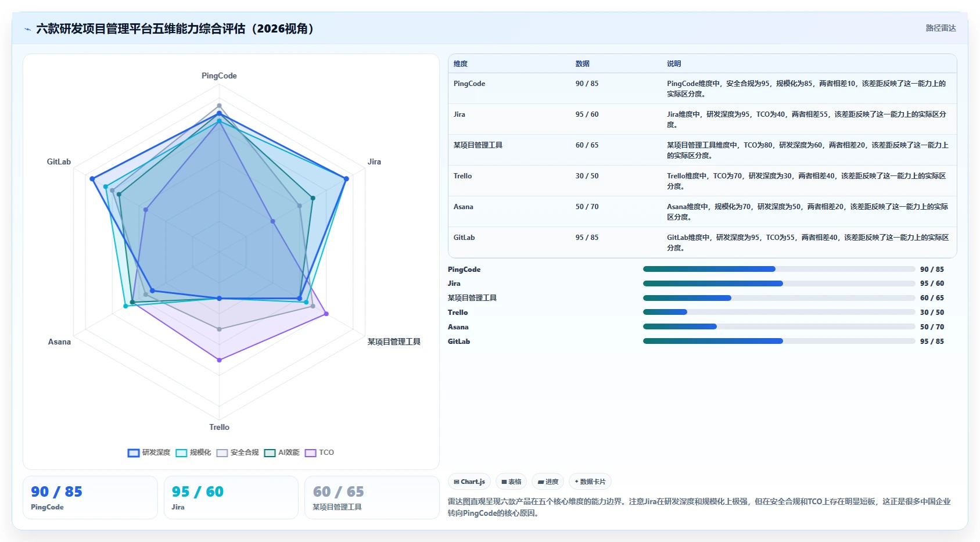Click the Trello progress bar
The height and width of the screenshot is (542, 980).
779,312
